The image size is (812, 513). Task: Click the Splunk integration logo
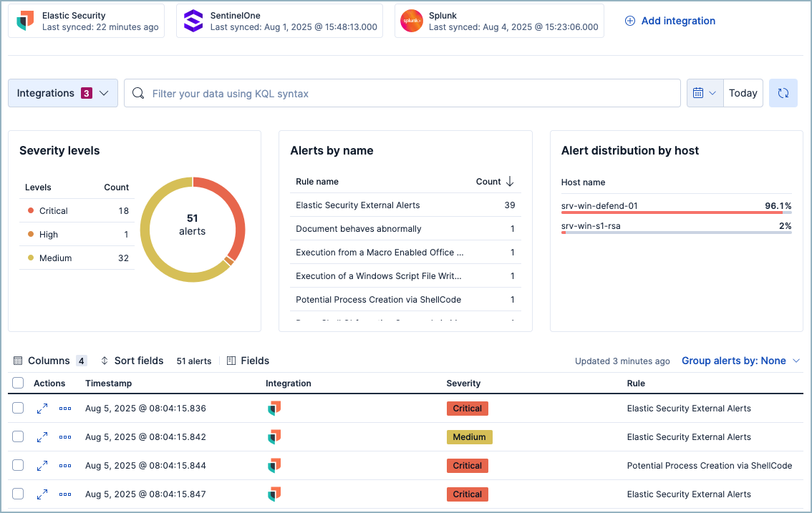tap(412, 21)
